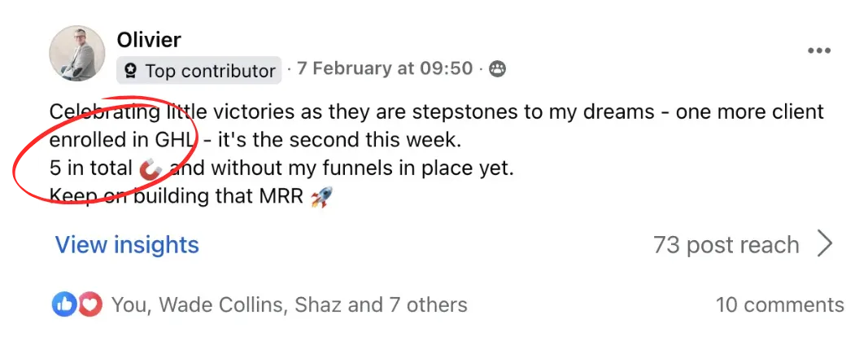Viewport: 868px width, 337px height.
Task: Expand the post reach chevron arrow
Action: click(825, 243)
